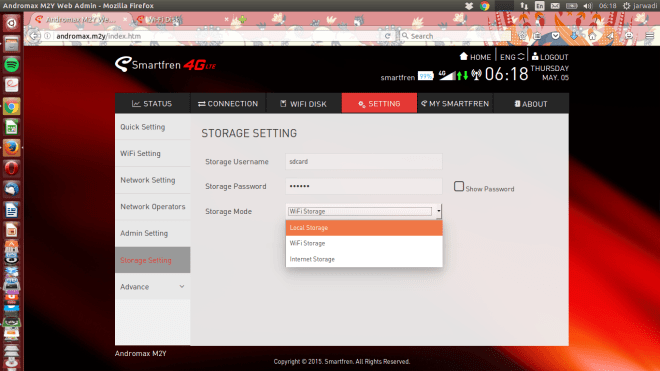Reload the page with refresh icon
This screenshot has width=660, height=371.
click(387, 36)
